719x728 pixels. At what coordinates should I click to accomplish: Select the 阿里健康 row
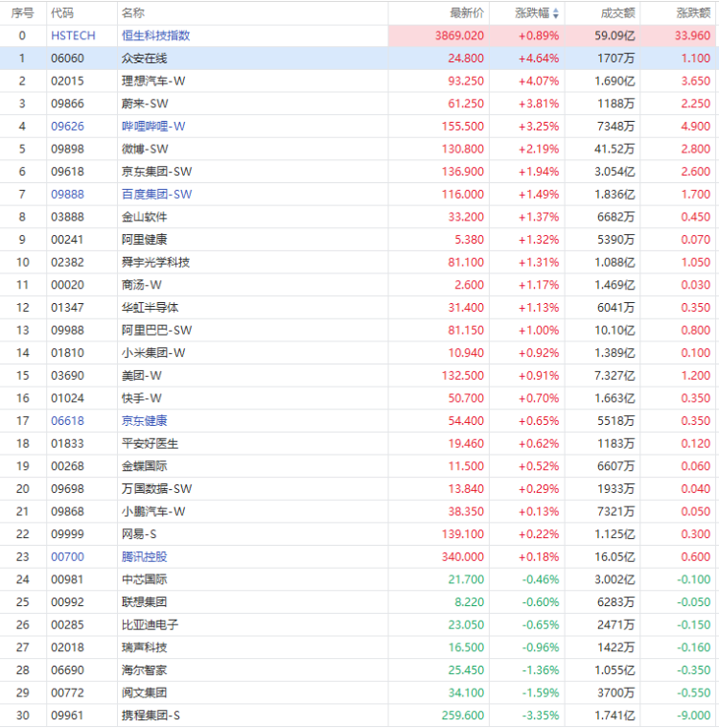[359, 240]
